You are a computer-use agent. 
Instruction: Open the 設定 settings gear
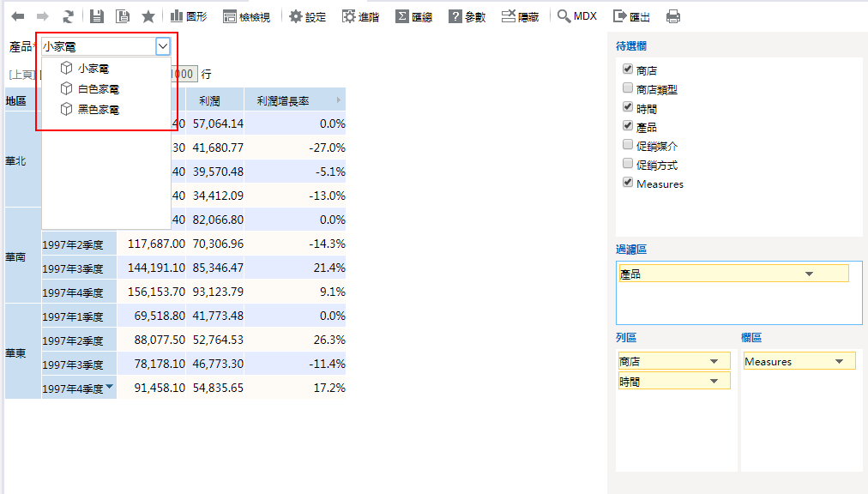(307, 16)
